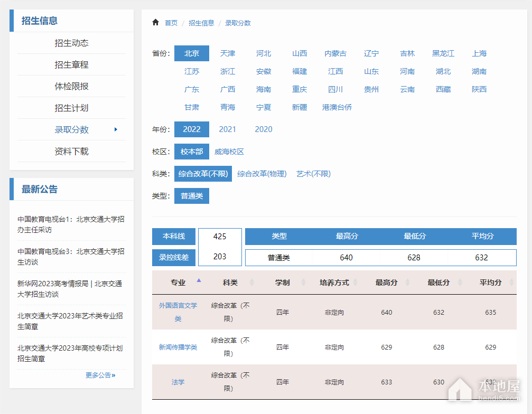532x414 pixels.
Task: Open major link 新闻传播学类
Action: 178,347
